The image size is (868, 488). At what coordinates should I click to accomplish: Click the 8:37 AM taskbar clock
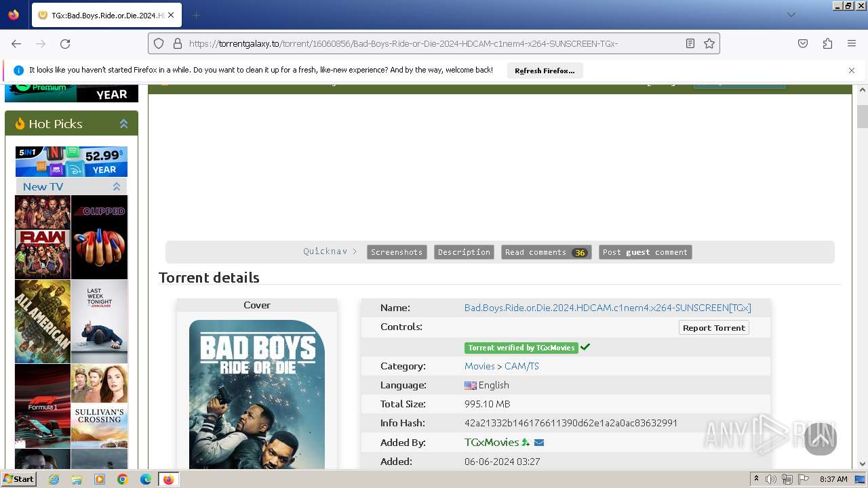pyautogui.click(x=833, y=479)
